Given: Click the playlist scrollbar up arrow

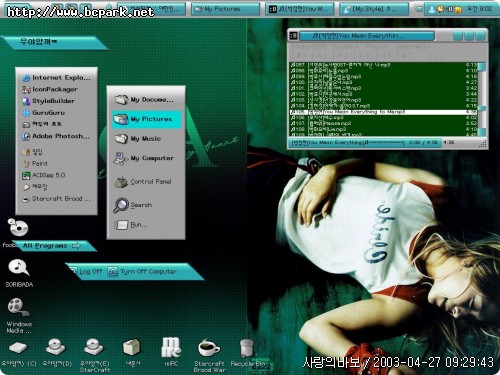Looking at the screenshot, I should point(482,67).
